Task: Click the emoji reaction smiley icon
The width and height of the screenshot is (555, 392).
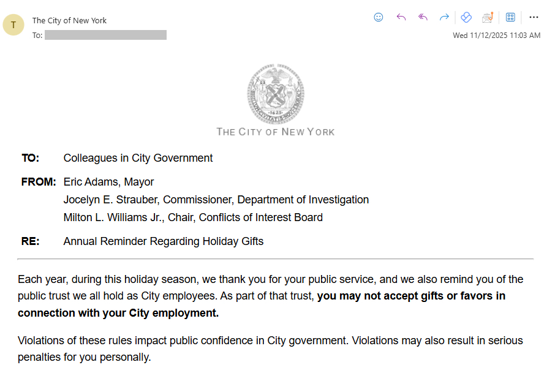Action: tap(379, 17)
